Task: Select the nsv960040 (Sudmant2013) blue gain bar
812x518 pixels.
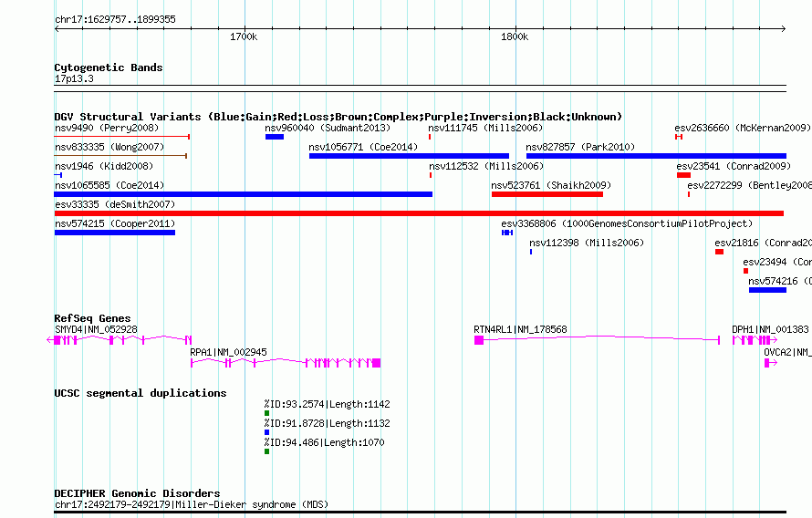Action: click(275, 137)
